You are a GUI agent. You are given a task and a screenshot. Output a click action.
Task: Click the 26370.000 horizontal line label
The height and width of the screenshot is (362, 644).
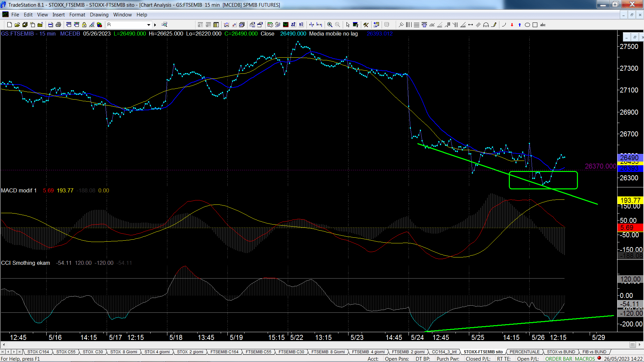click(600, 166)
